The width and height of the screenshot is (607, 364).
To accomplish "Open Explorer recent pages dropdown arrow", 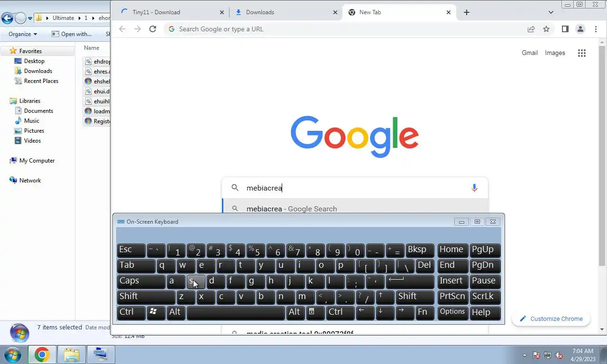I will [30, 18].
